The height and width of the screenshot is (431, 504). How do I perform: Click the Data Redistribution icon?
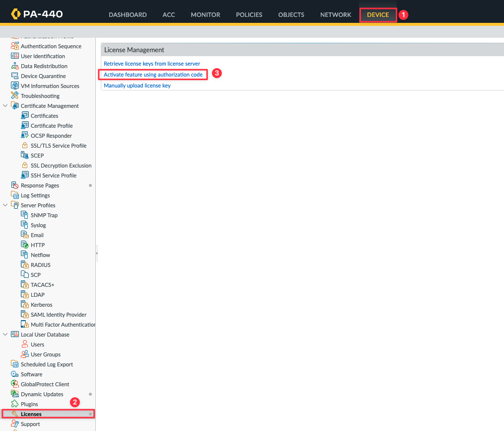click(15, 66)
